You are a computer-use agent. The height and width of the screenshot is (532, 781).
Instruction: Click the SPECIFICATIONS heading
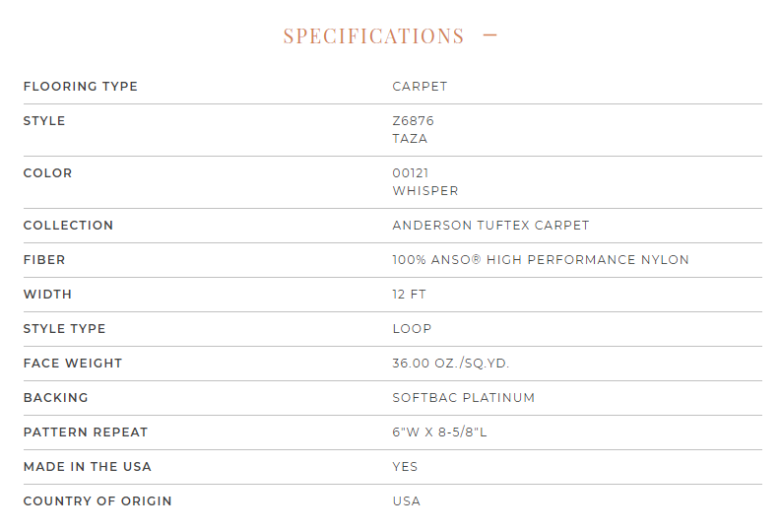click(373, 35)
